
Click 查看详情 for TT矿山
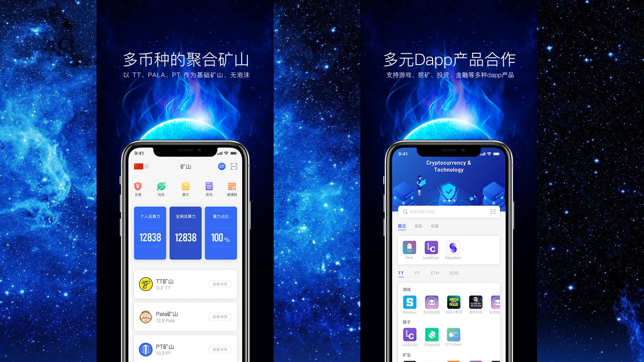tap(218, 283)
